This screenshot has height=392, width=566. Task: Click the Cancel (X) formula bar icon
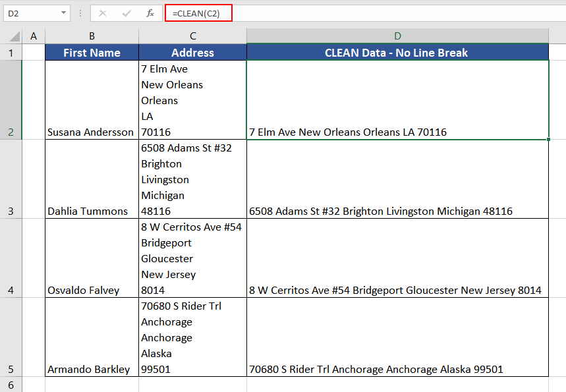pos(103,13)
